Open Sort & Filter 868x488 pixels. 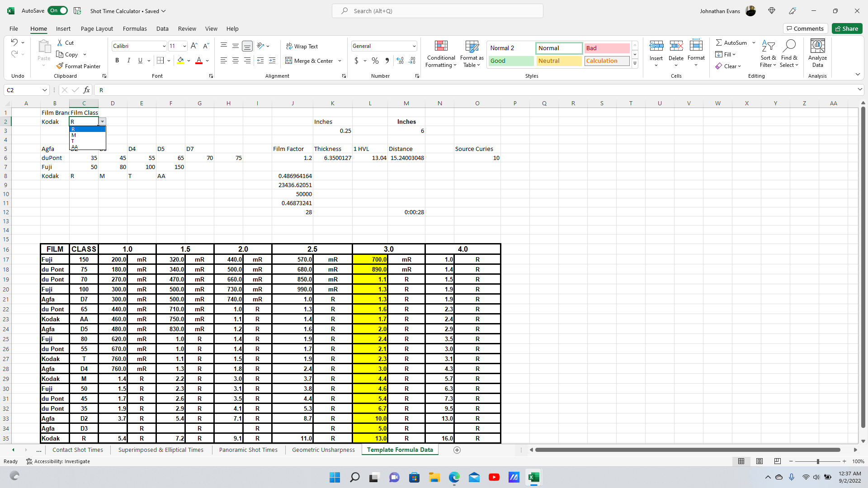coord(768,54)
